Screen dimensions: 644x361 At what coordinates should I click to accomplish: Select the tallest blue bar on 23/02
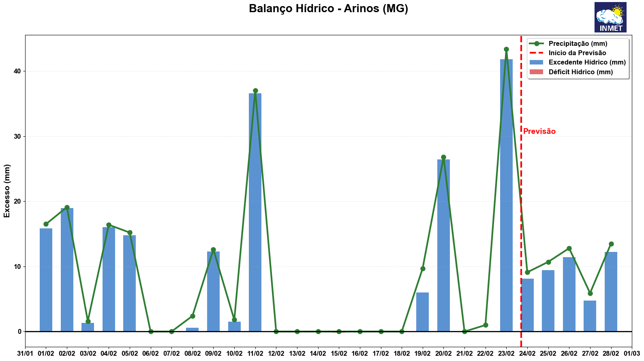[506, 195]
